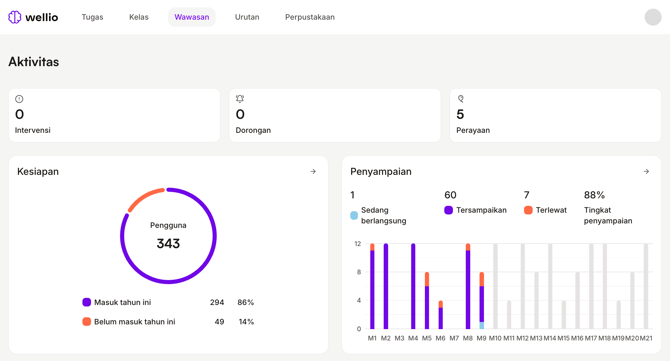Click the orange Terlewat legend swatch
This screenshot has width=670, height=361.
(528, 210)
